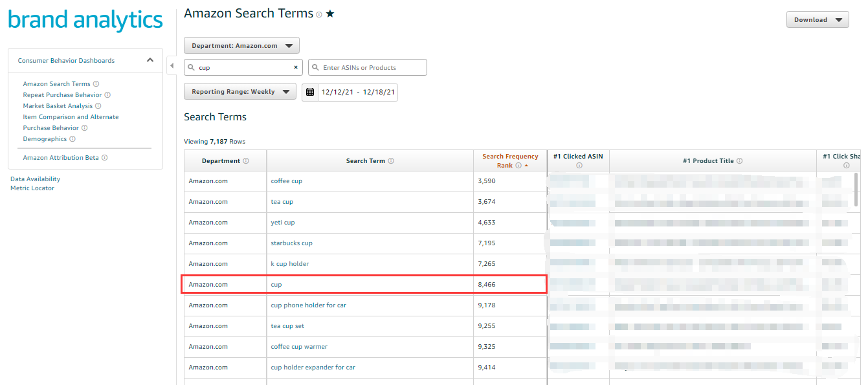Open Market Basket Analysis dashboard
868x385 pixels.
click(x=58, y=106)
